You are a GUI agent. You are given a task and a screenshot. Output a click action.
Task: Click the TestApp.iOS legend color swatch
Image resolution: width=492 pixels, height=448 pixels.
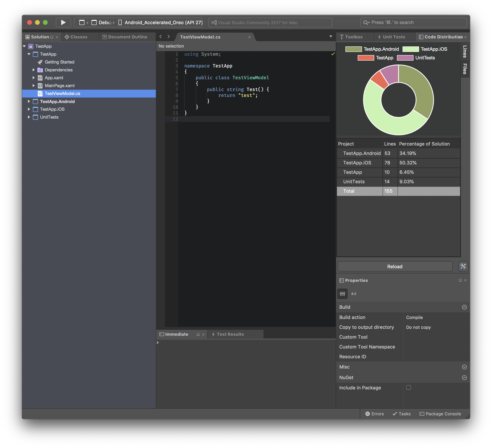411,49
